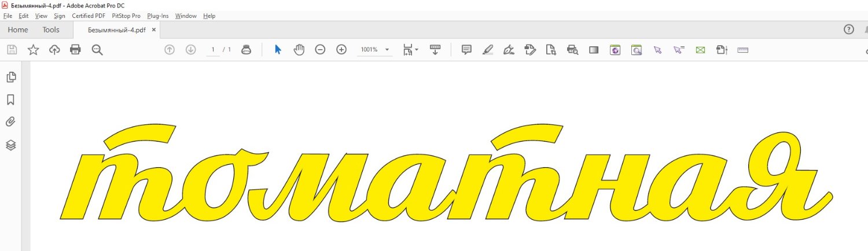The width and height of the screenshot is (868, 251).
Task: Open the Edit menu
Action: (x=24, y=16)
